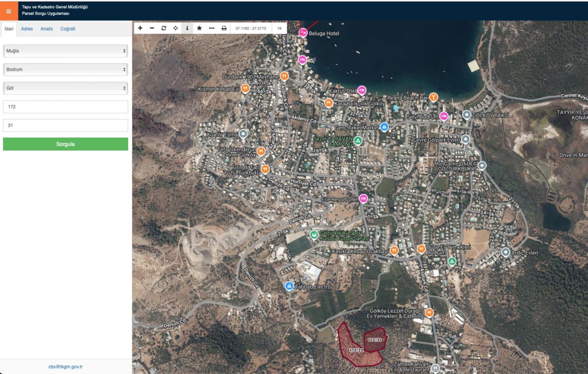Switch to the İdari tab
This screenshot has height=374, width=588.
pos(9,28)
